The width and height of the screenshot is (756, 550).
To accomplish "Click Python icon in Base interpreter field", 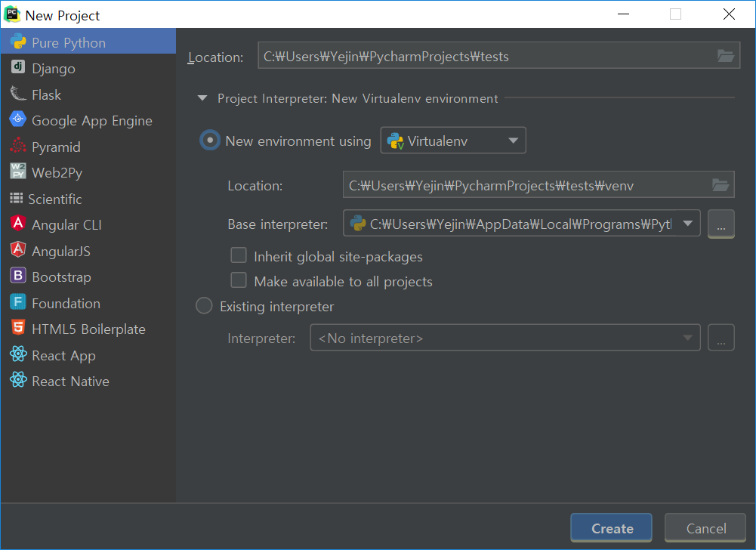I will pyautogui.click(x=358, y=224).
